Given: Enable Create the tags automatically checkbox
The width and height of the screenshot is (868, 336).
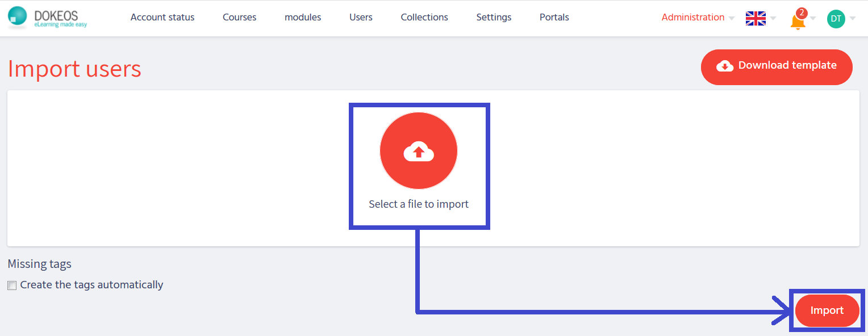Looking at the screenshot, I should tap(12, 285).
